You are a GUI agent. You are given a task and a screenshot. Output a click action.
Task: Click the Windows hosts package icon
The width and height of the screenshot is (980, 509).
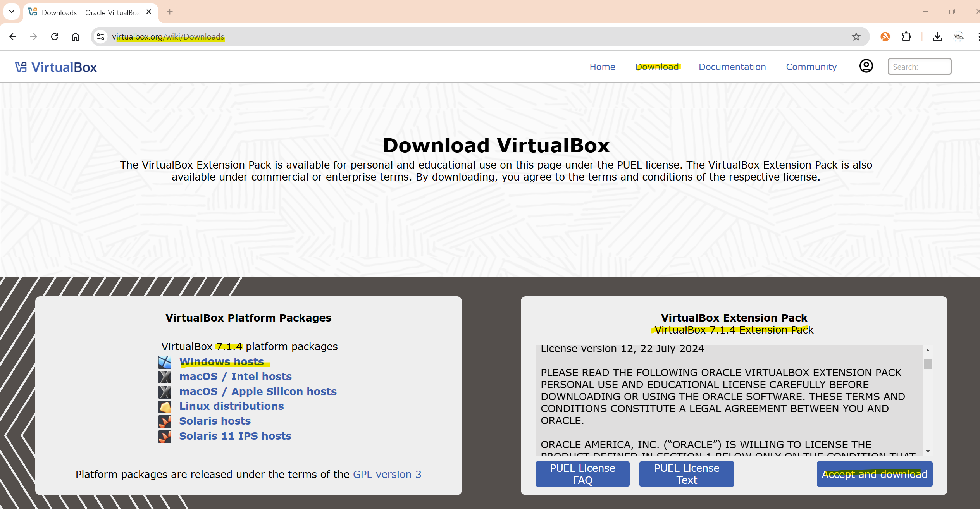(x=165, y=362)
